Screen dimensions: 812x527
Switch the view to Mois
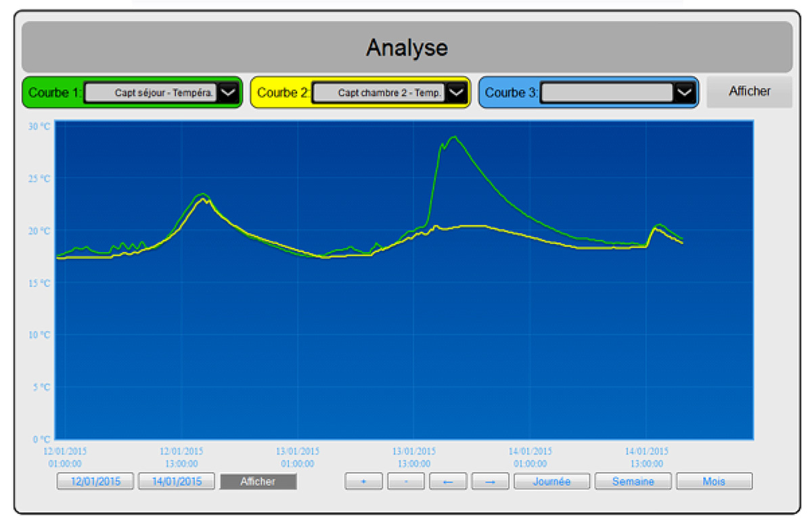tap(714, 481)
